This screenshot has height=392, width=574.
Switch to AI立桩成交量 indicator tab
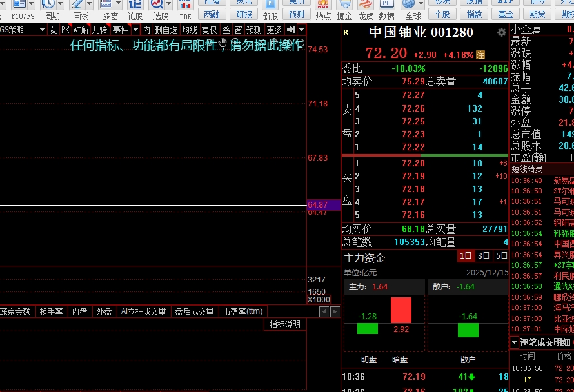143,311
